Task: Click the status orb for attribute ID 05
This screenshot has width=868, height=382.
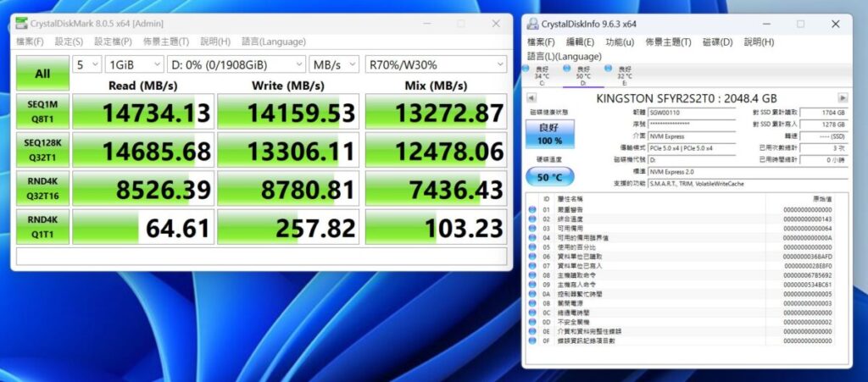Action: (x=532, y=247)
